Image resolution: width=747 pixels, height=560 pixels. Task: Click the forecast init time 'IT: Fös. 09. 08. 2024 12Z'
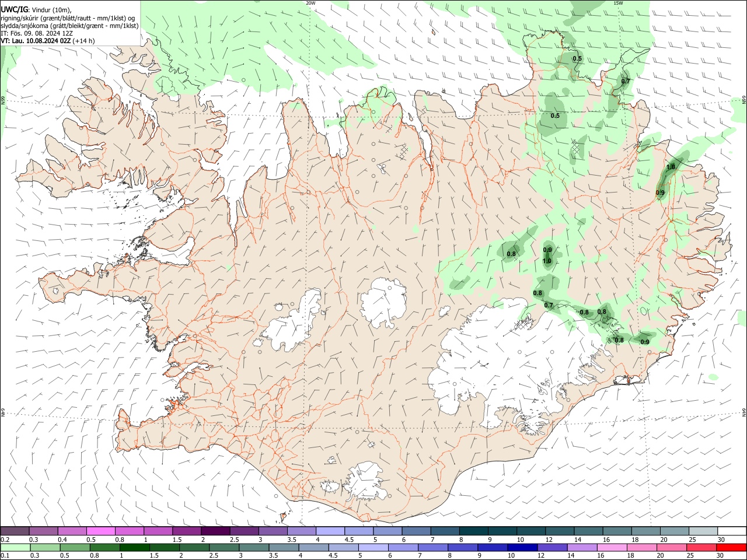[36, 33]
